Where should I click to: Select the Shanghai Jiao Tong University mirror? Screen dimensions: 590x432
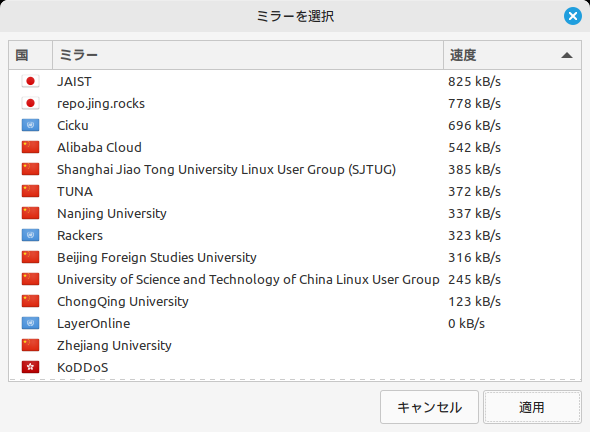pyautogui.click(x=295, y=169)
